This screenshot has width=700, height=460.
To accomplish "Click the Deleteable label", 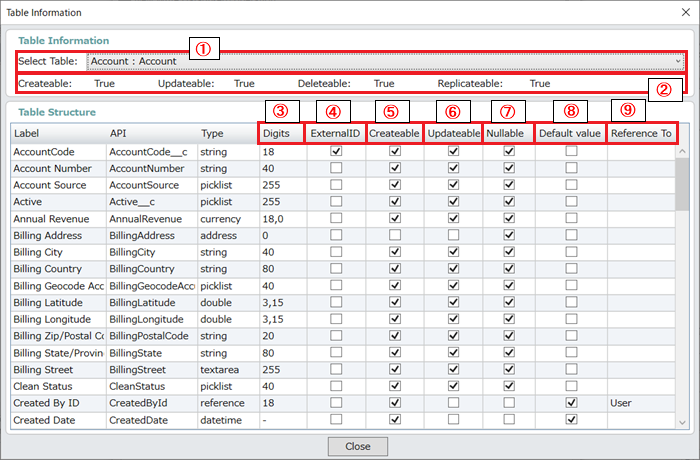I will 324,84.
